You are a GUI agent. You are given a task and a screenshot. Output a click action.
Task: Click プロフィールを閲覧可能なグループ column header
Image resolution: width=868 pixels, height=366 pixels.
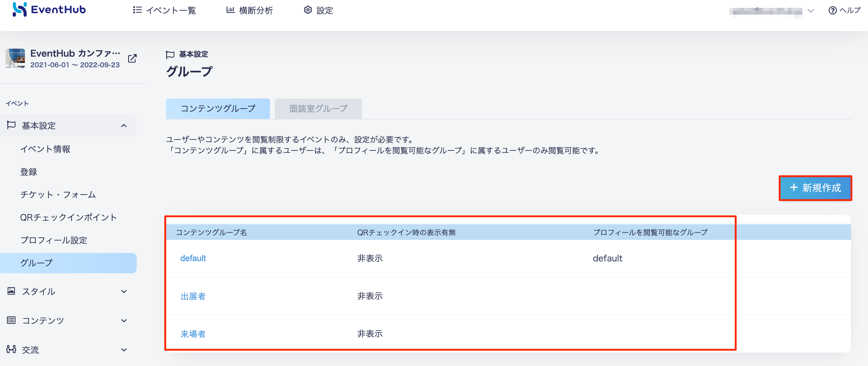[x=650, y=233]
